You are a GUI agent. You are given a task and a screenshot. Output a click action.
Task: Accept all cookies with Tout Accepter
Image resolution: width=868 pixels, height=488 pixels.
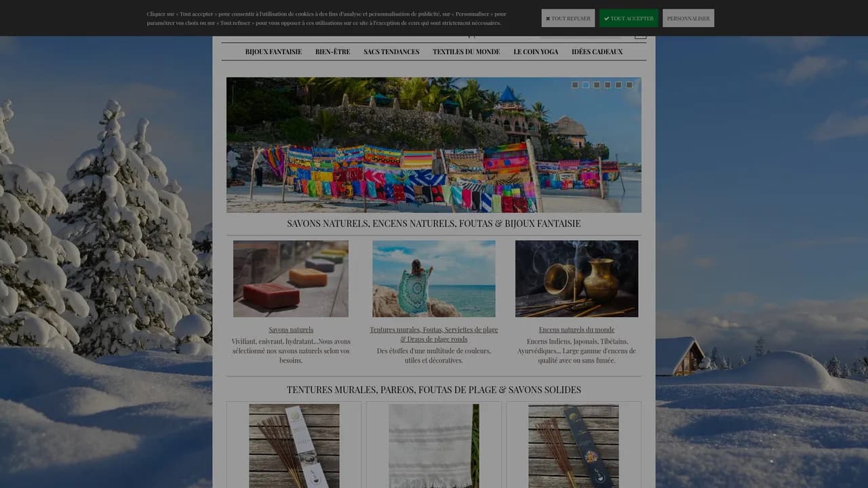pos(629,18)
